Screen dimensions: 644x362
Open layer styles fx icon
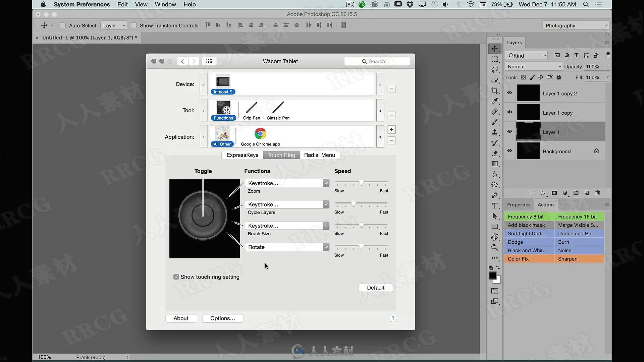click(543, 193)
